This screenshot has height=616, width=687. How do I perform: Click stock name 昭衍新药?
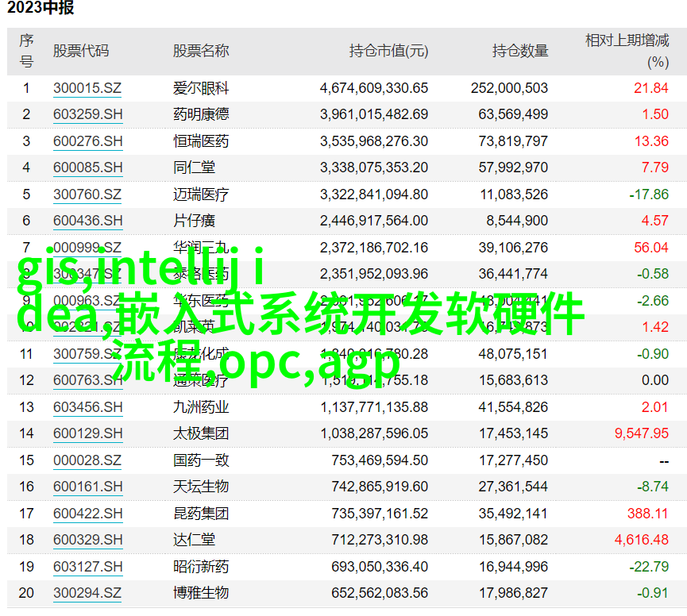pyautogui.click(x=201, y=567)
